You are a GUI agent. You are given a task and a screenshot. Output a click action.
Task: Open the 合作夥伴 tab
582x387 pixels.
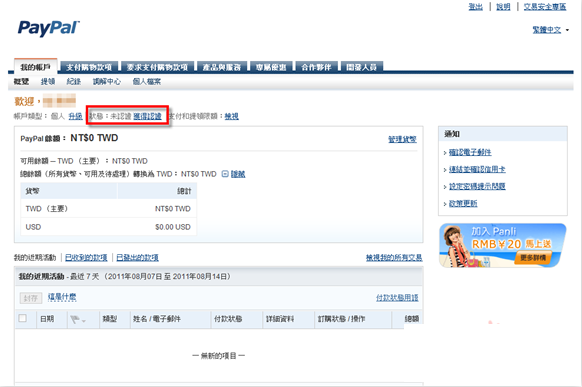tap(316, 67)
